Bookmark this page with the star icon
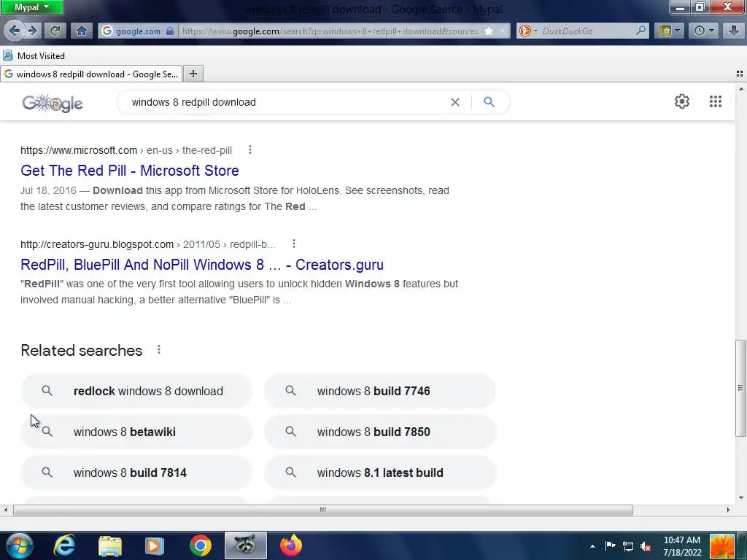The height and width of the screenshot is (560, 747). (x=489, y=31)
